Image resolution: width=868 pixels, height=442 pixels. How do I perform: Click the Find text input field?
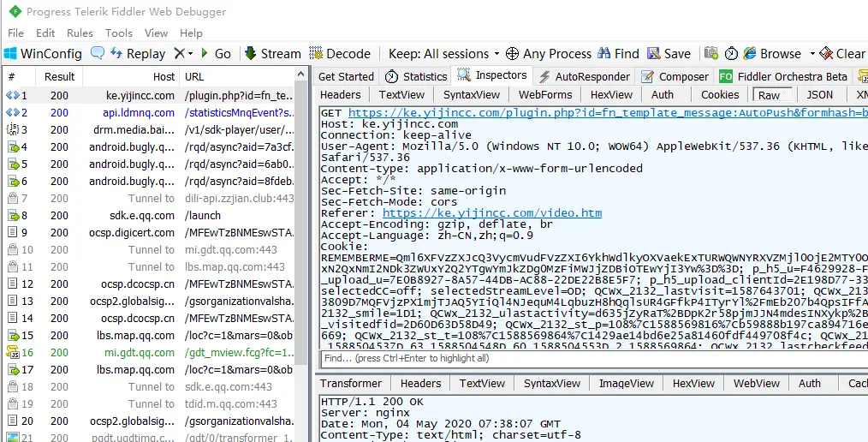coord(595,358)
